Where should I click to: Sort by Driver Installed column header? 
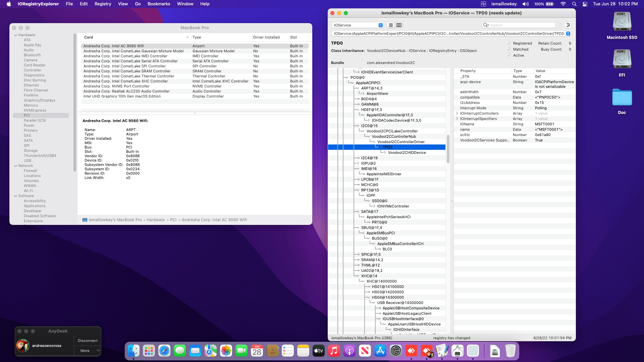pyautogui.click(x=270, y=37)
